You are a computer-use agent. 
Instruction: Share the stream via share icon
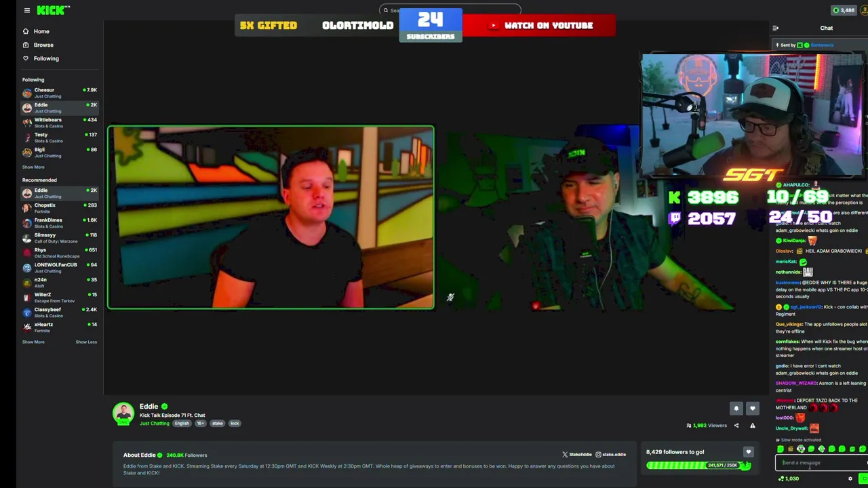736,426
